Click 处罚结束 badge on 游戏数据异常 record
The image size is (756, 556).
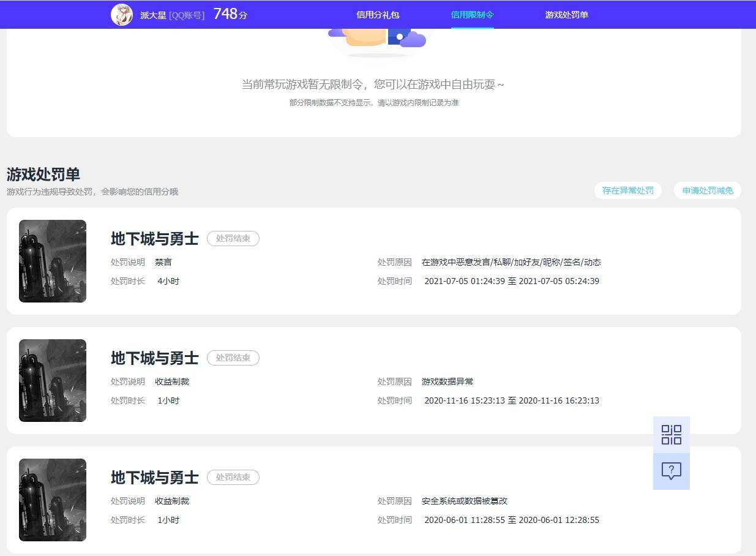coord(233,358)
